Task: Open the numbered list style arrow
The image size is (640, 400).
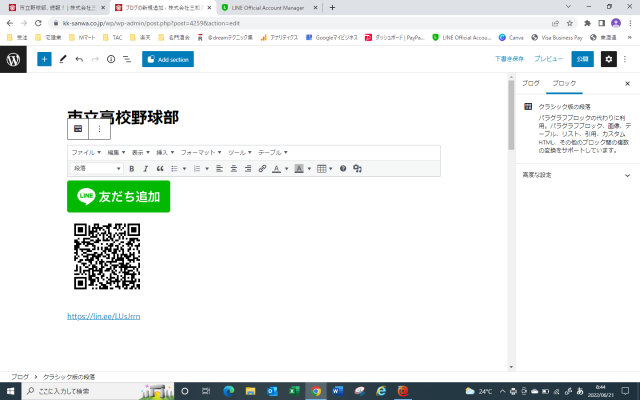Action: pos(207,169)
